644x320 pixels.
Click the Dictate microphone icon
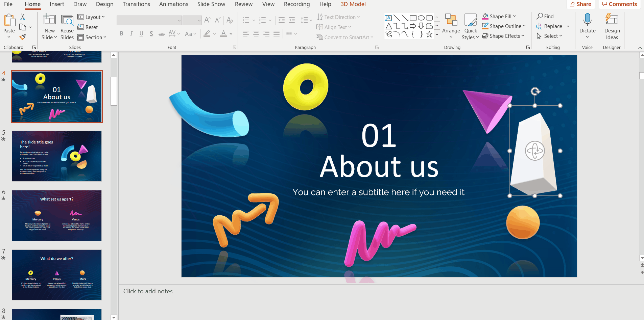[x=587, y=20]
